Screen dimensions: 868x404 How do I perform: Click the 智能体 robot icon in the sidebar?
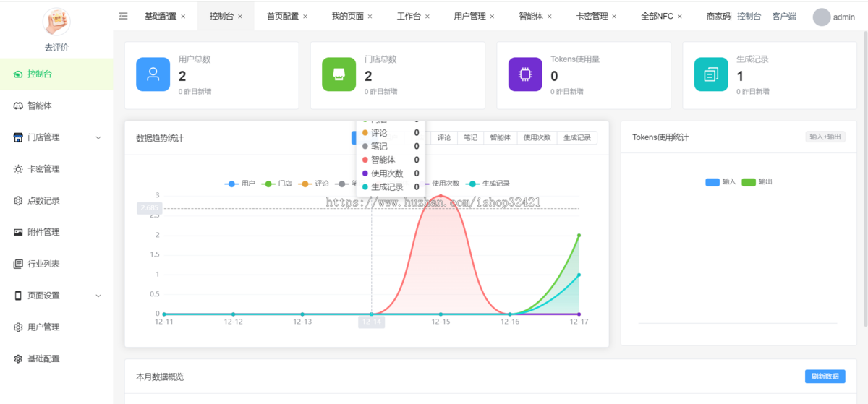18,106
